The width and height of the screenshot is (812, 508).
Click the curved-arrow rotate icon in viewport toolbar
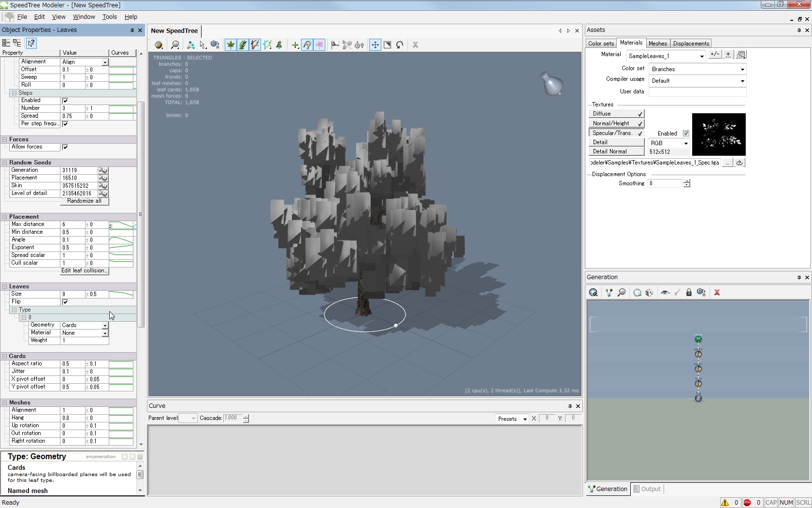400,45
